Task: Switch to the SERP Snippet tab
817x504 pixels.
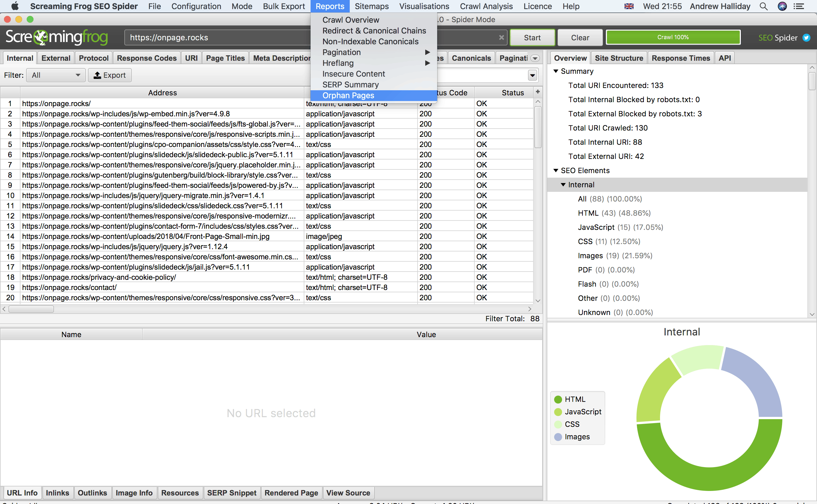Action: coord(232,493)
